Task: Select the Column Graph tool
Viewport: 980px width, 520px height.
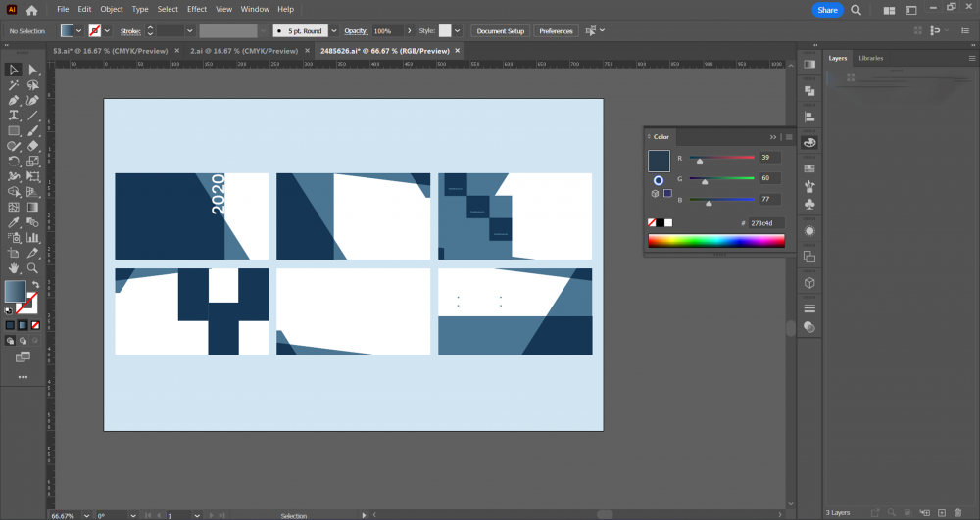Action: coord(33,237)
